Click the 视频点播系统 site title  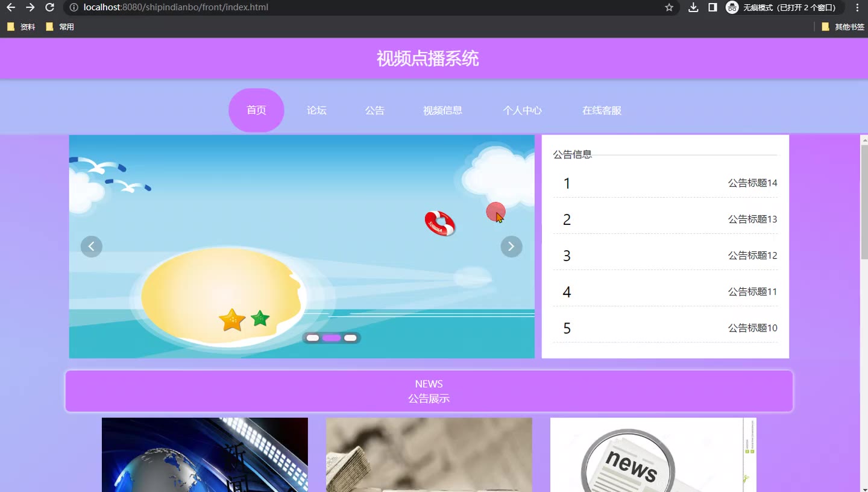pos(428,58)
